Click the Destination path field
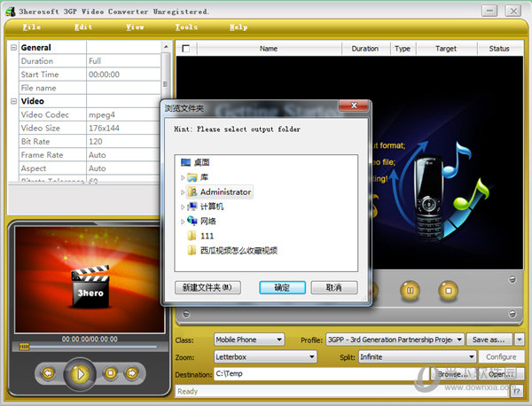The width and height of the screenshot is (532, 406). click(321, 374)
